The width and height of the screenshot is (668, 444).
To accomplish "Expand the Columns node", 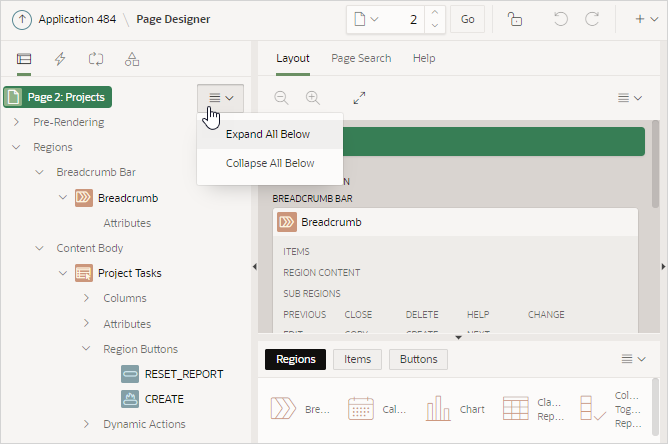I will click(x=86, y=298).
